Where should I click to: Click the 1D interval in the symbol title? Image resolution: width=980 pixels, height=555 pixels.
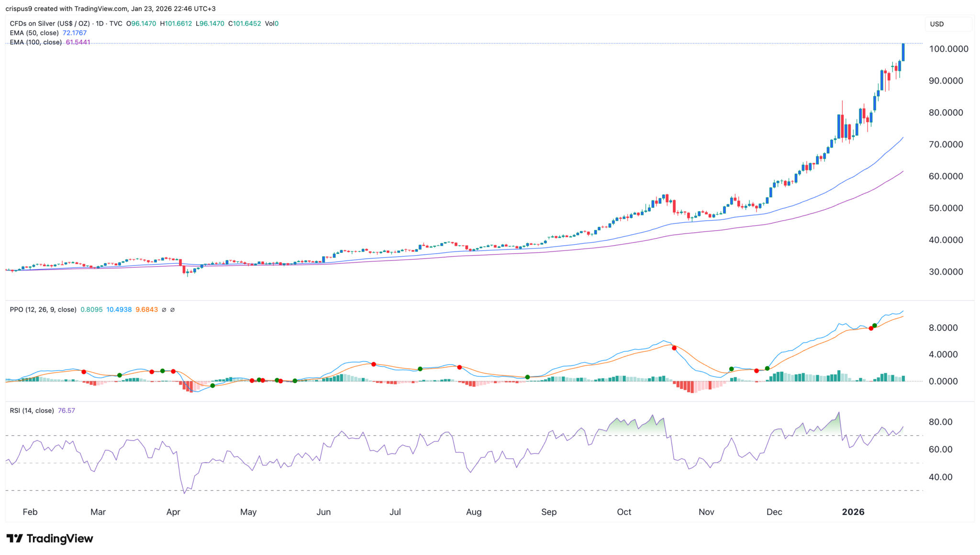[100, 23]
